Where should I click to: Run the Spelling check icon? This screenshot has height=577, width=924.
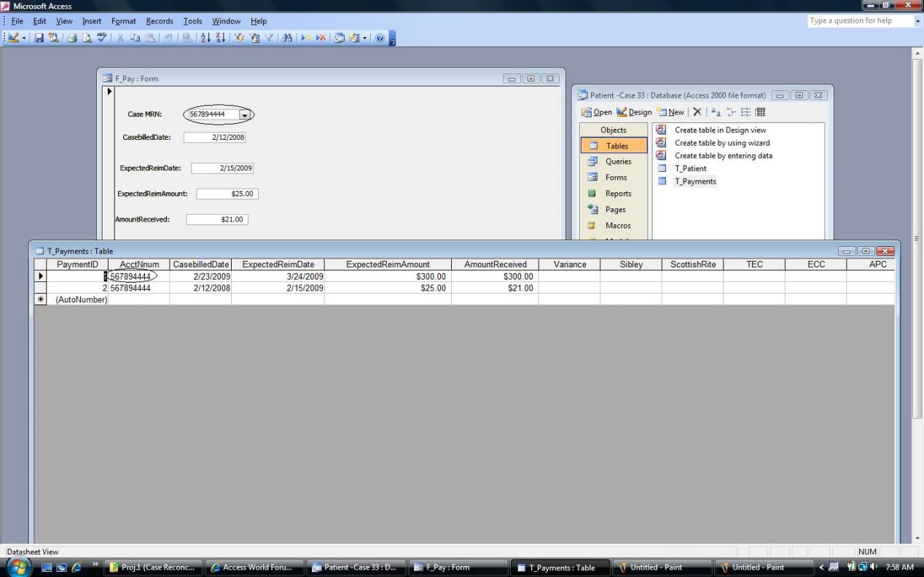point(101,38)
